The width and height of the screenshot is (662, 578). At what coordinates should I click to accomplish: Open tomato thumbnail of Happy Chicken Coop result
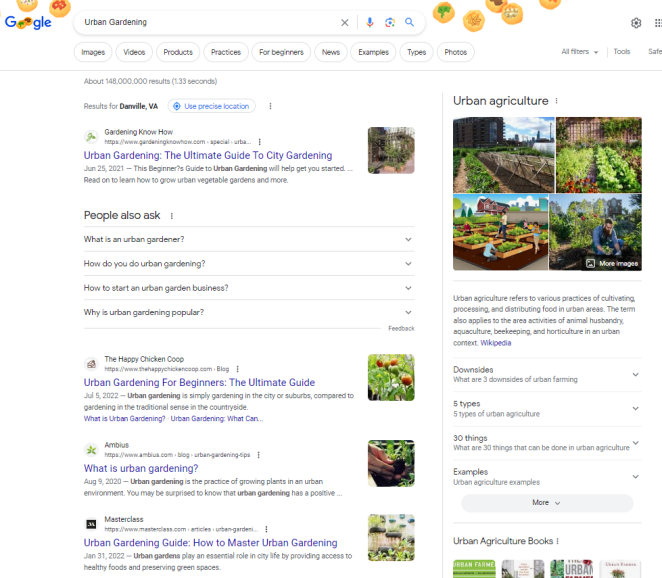pyautogui.click(x=391, y=377)
